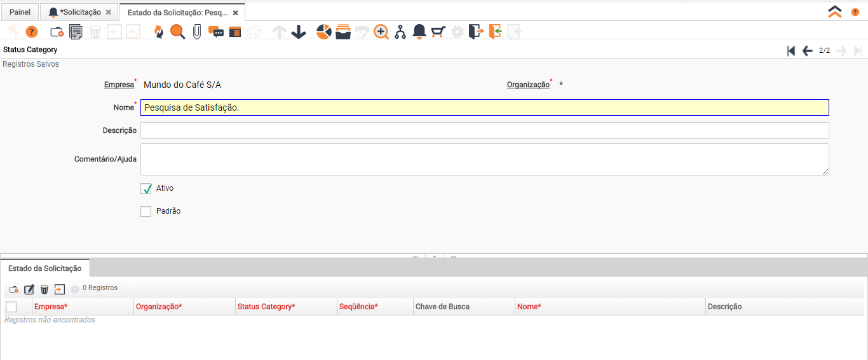The width and height of the screenshot is (868, 360).
Task: Open the Attachment paperclip icon
Action: 197,32
